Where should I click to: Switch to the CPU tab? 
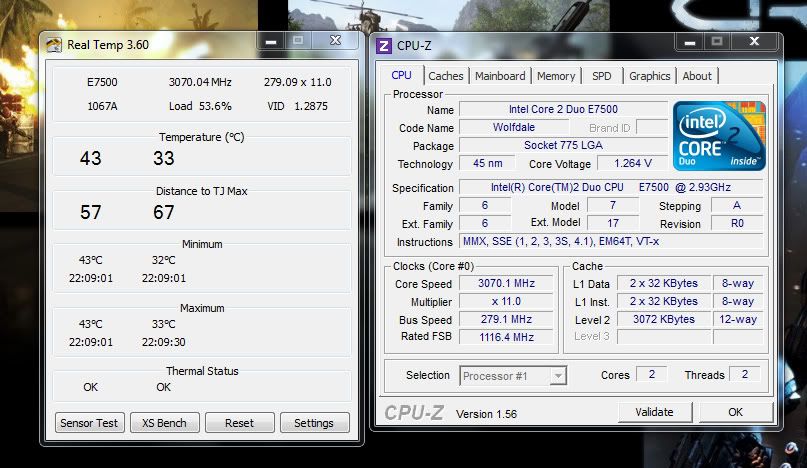[x=401, y=75]
